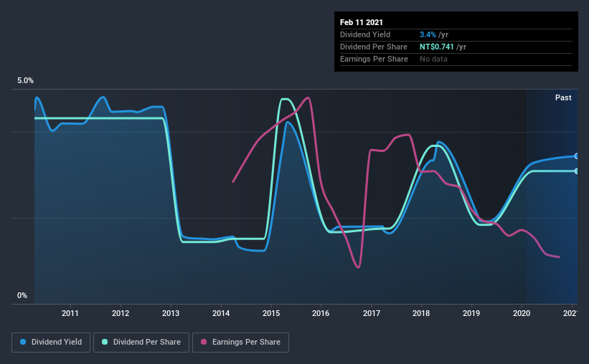Click the 2012 x-axis label
589x364 pixels.
(121, 313)
